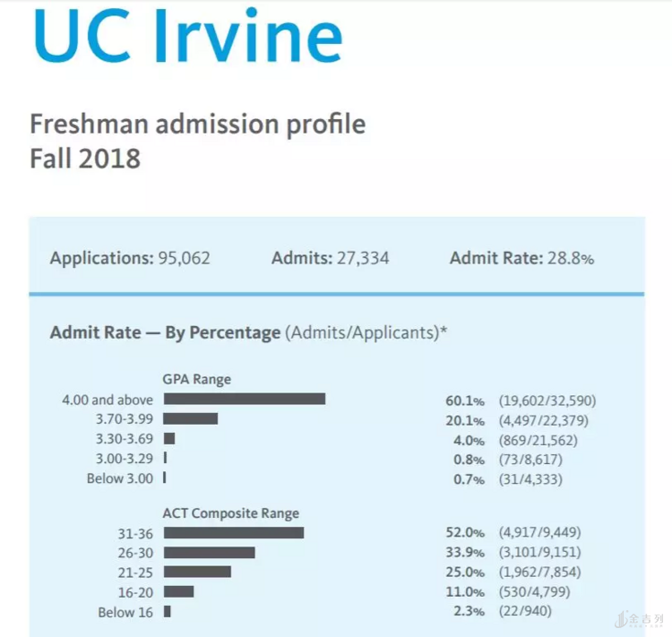Screen dimensions: 672x637
Task: Select the ACT 26-30 bar
Action: pos(209,553)
